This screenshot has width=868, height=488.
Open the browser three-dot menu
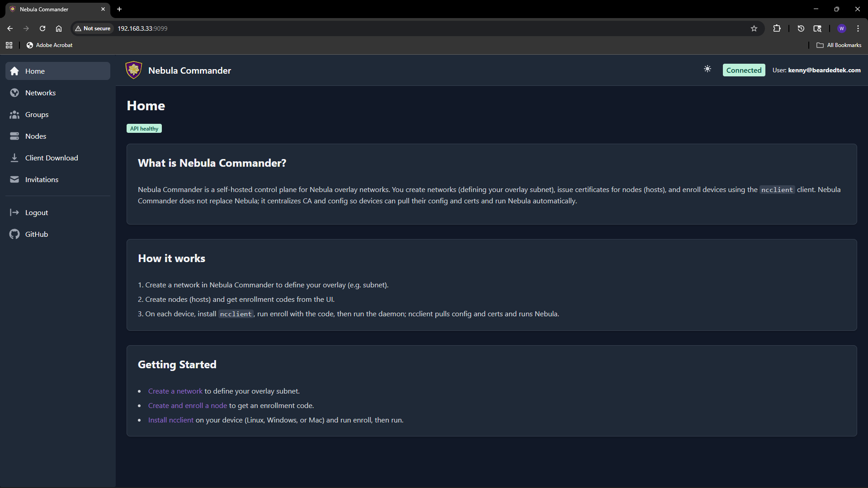click(x=858, y=28)
